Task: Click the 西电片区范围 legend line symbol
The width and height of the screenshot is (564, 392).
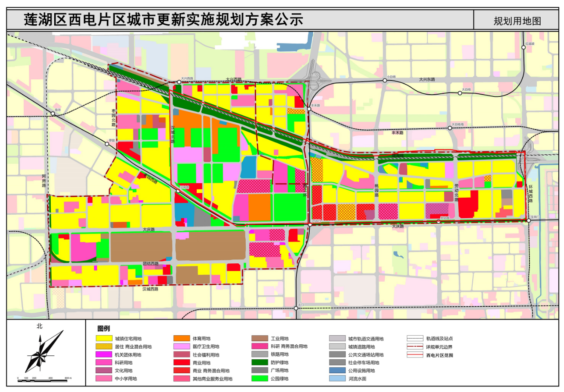Action: (x=415, y=355)
